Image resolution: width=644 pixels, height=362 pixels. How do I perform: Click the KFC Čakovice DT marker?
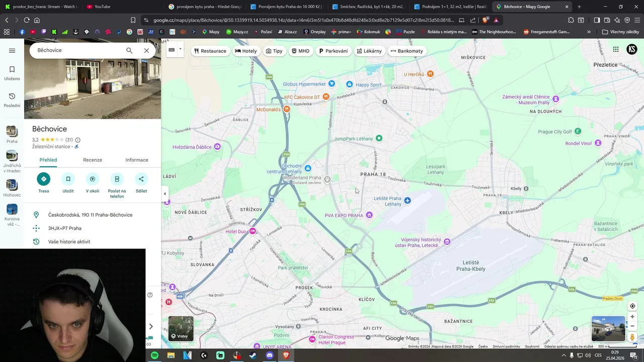[x=326, y=97]
